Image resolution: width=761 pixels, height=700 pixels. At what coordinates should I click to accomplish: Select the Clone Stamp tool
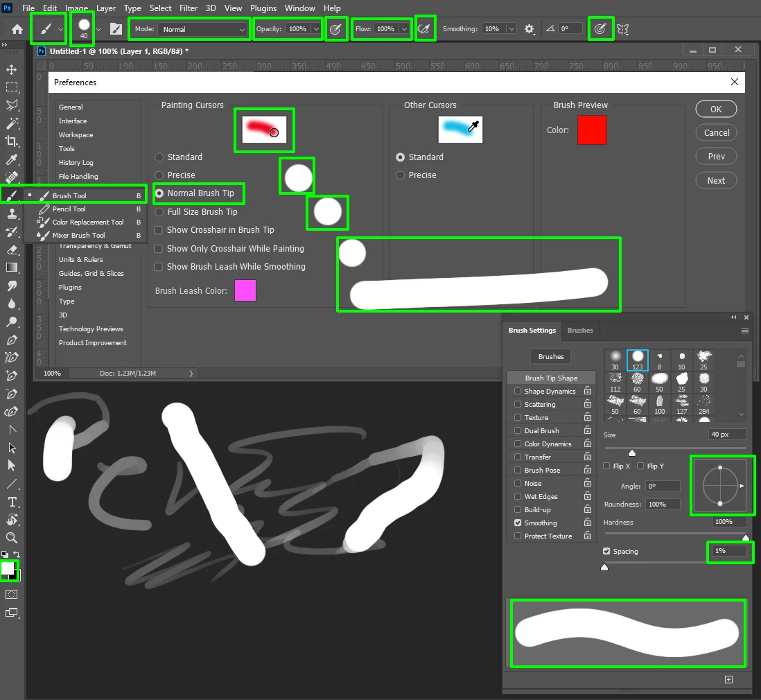[12, 213]
